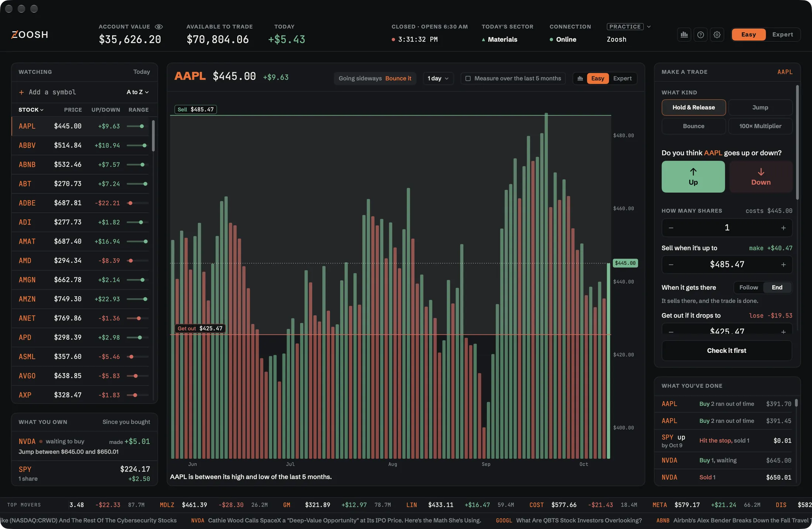Switch header mode to Easy
This screenshot has width=812, height=529.
coord(749,35)
